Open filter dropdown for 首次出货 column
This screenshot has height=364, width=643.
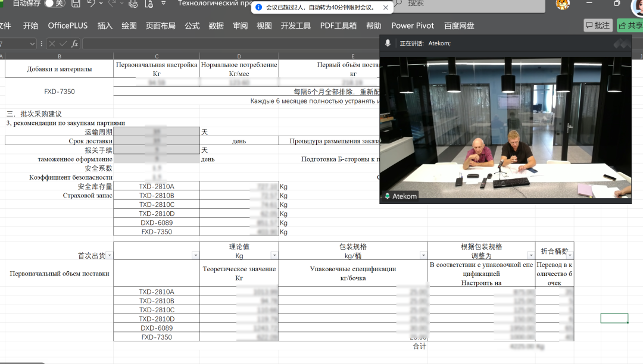[x=110, y=256]
